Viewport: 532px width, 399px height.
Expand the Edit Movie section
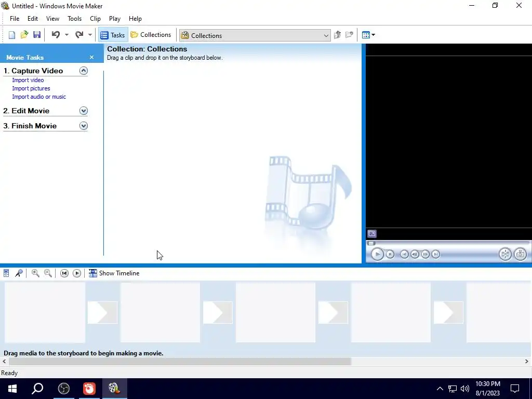84,111
